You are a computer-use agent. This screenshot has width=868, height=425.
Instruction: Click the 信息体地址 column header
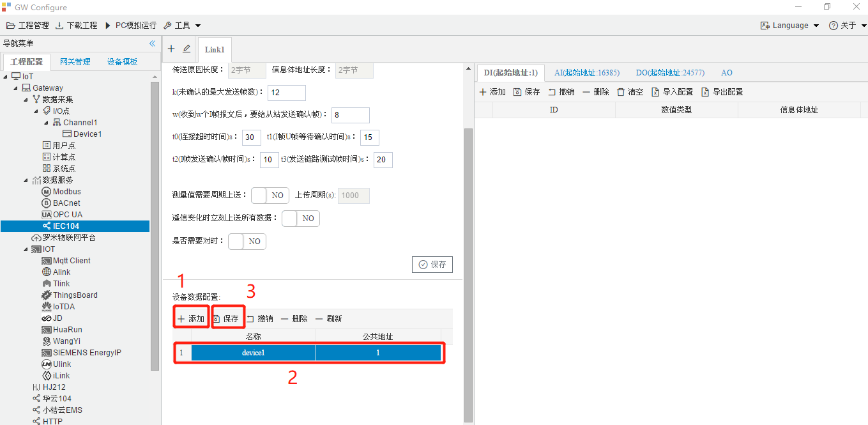(799, 110)
